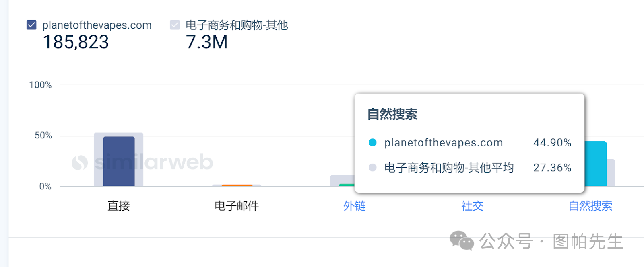Click the dark blue 直接 bar

(x=119, y=161)
